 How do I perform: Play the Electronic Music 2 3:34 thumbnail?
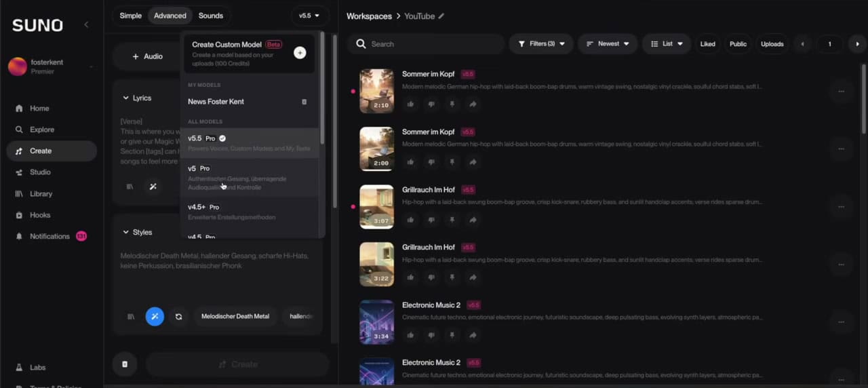pyautogui.click(x=376, y=322)
